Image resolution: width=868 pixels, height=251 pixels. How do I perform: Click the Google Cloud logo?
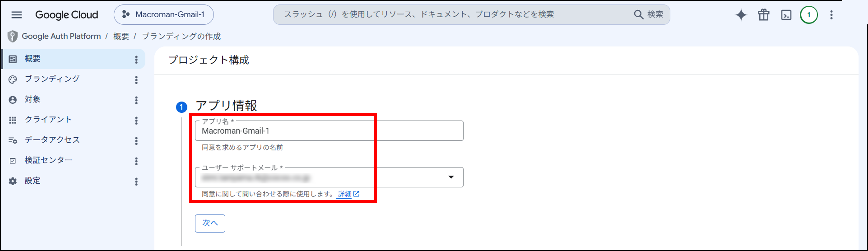[x=67, y=15]
